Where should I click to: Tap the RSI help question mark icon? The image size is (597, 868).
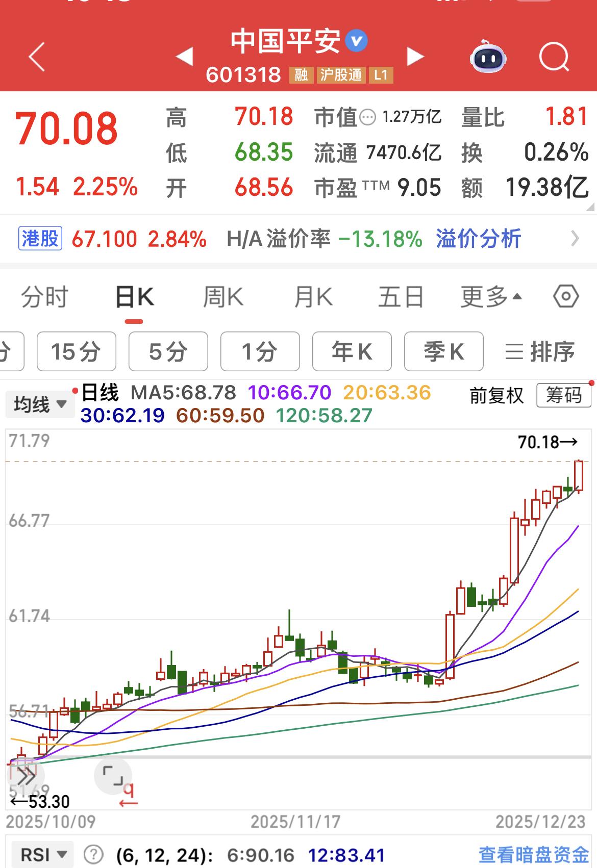pos(93,854)
